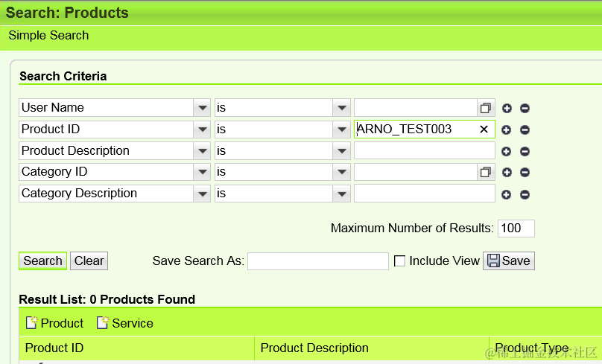This screenshot has height=364, width=602.
Task: Open the Category ID field dropdown
Action: click(202, 172)
